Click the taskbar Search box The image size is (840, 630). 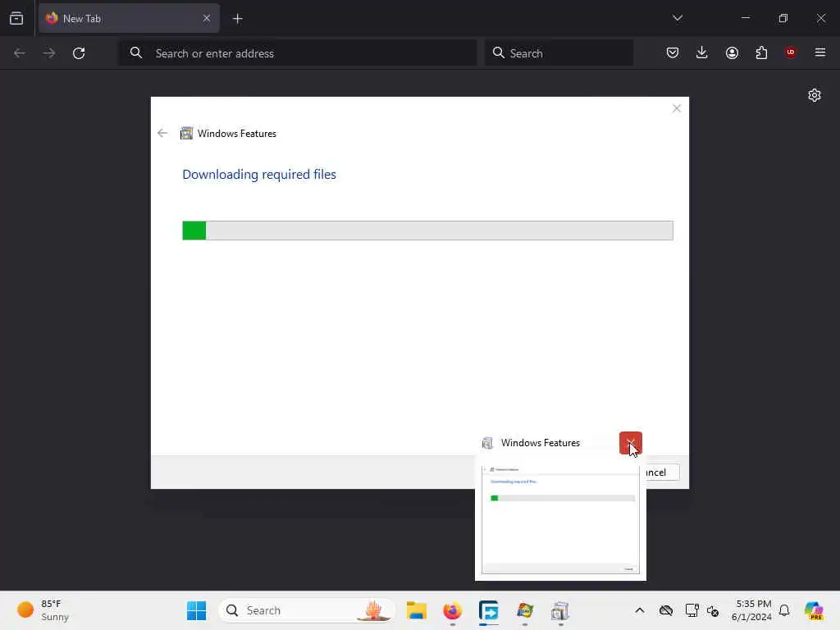pos(307,610)
